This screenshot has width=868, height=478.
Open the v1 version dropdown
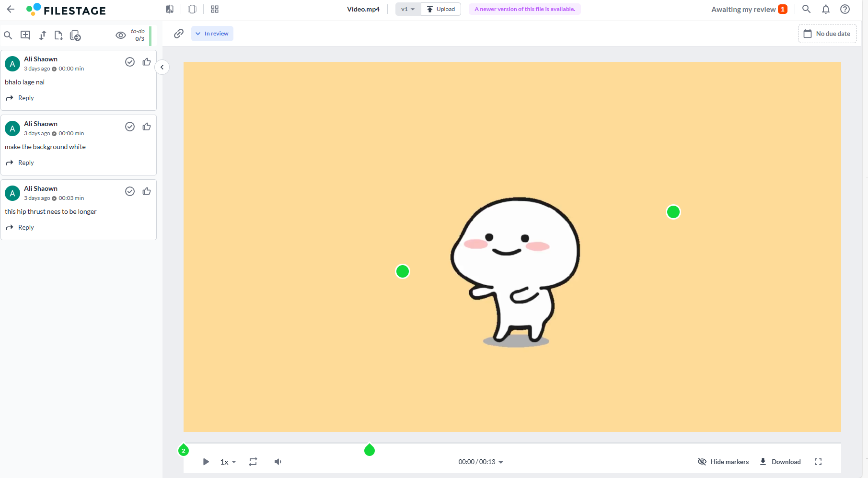click(x=408, y=9)
